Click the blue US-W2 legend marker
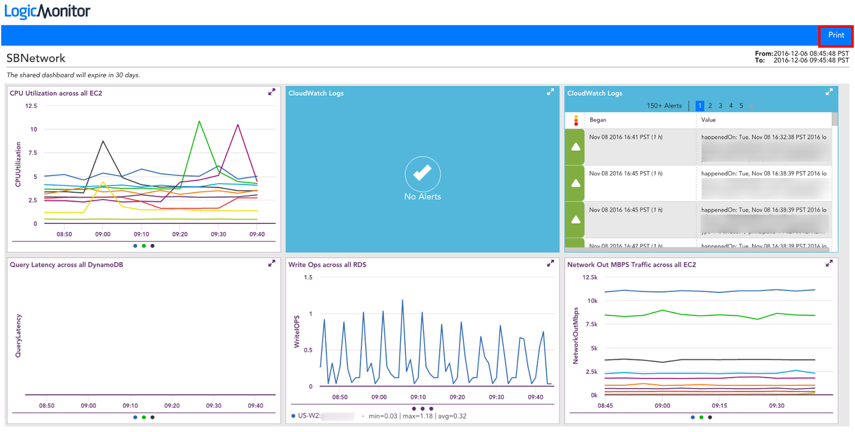 (x=293, y=416)
